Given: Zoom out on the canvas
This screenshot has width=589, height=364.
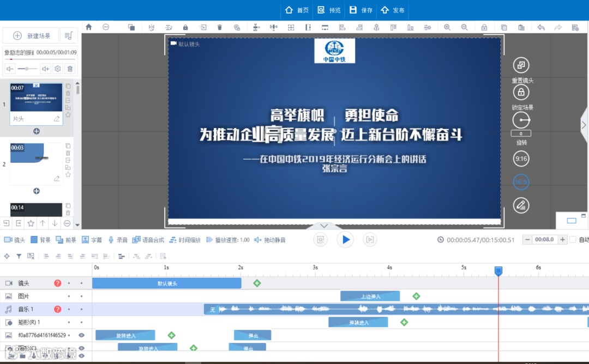Looking at the screenshot, I should pos(465,27).
